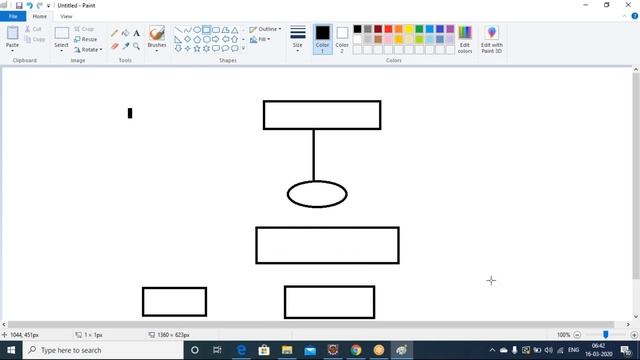Screen dimensions: 640x360
Task: Expand the Shapes gallery more arrow
Action: click(x=244, y=49)
